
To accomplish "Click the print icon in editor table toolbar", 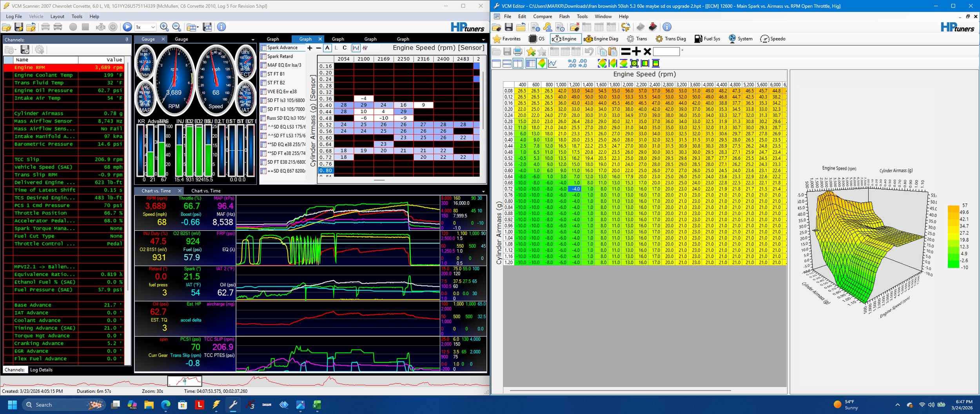I will [517, 51].
